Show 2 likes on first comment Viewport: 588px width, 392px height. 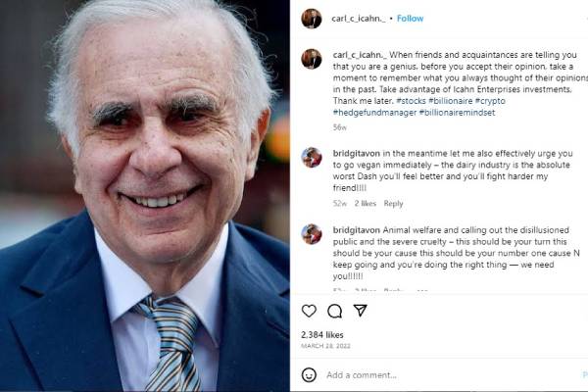[366, 204]
